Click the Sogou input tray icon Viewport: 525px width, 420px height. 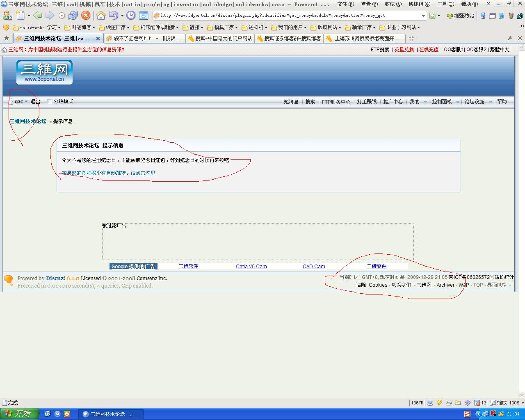[467, 414]
